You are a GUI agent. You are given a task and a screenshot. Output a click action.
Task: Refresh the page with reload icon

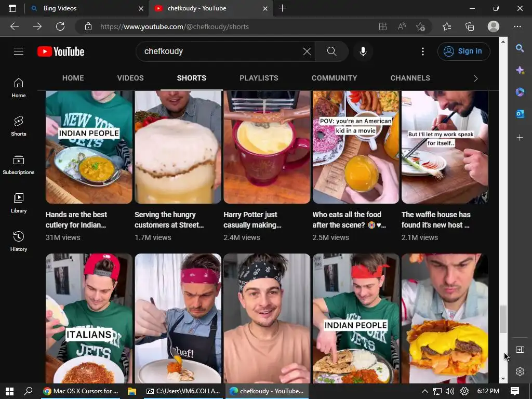pyautogui.click(x=60, y=26)
